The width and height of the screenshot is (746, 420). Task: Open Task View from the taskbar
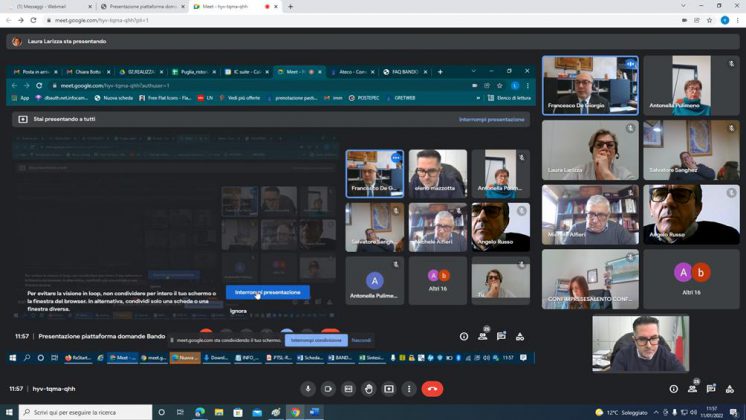[x=180, y=412]
